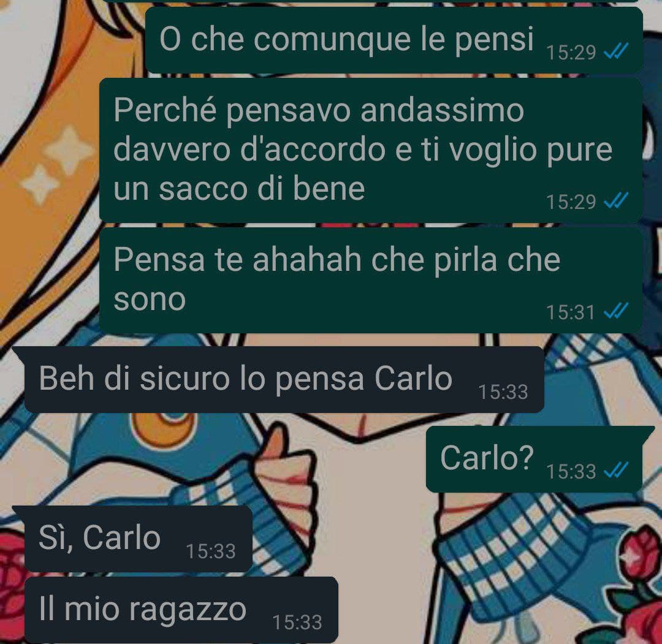The image size is (662, 644).
Task: Select the 'Pensa te ahahah che pirla che sono' bubble
Action: [371, 280]
